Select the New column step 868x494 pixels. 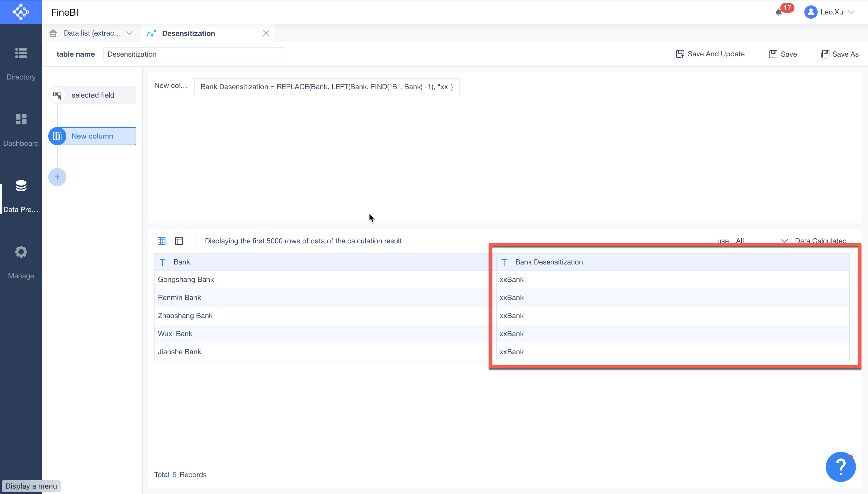[x=92, y=136]
